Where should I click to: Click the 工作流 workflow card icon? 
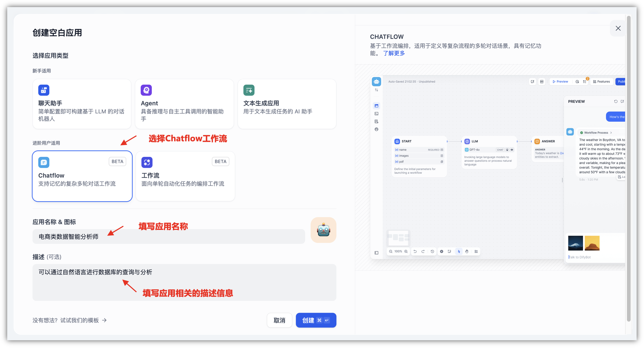pos(147,162)
